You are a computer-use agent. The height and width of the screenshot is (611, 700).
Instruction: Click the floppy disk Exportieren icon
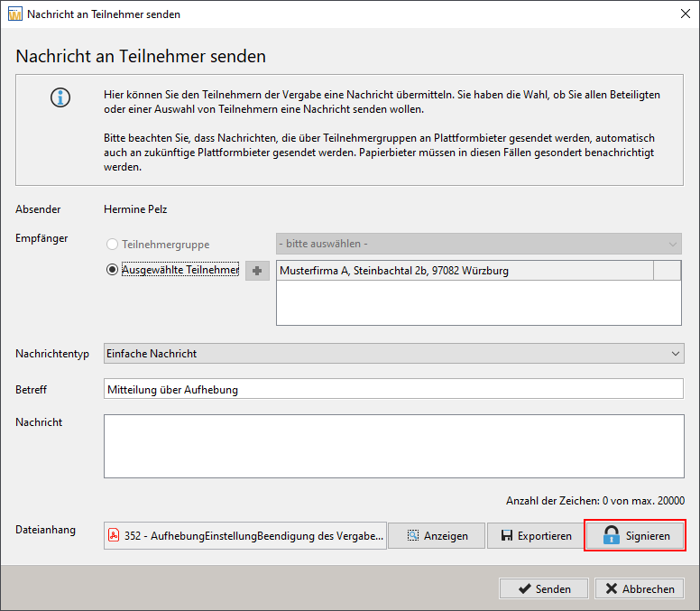[507, 535]
